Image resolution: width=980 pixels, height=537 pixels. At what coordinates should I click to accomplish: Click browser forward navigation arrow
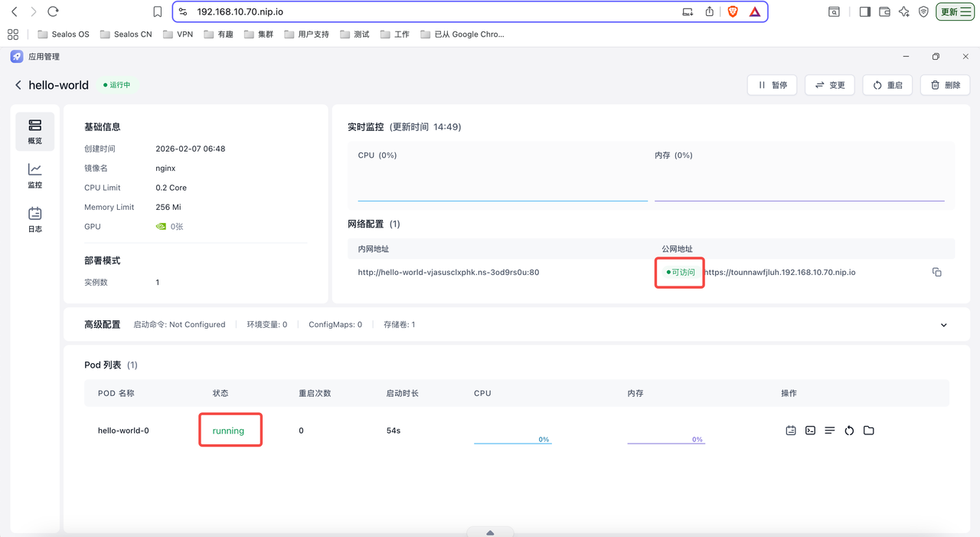[x=34, y=11]
